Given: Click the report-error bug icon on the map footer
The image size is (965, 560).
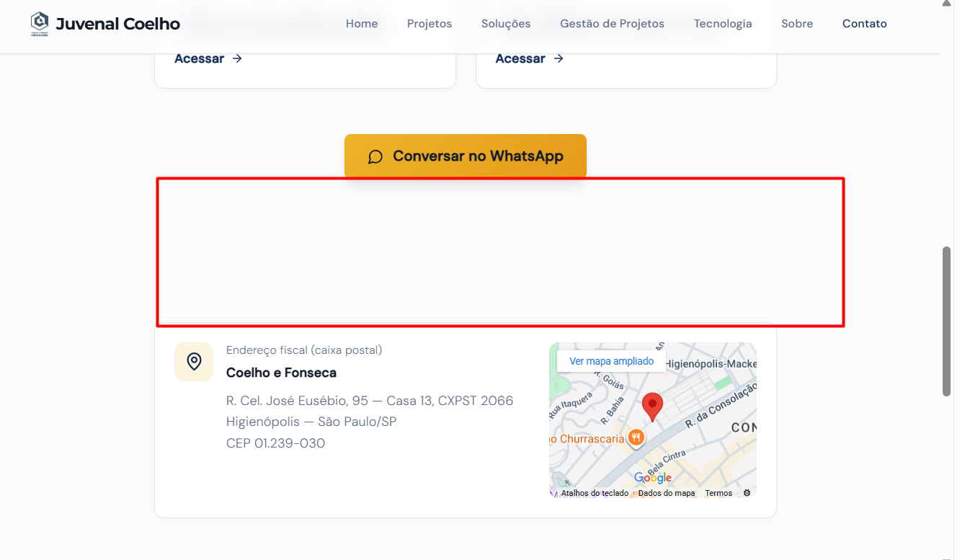Looking at the screenshot, I should click(x=747, y=493).
